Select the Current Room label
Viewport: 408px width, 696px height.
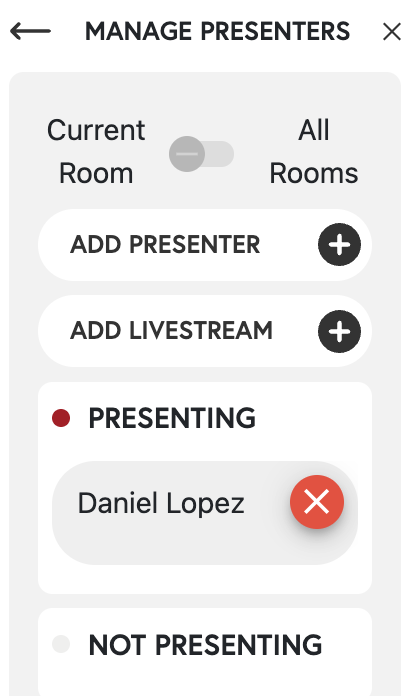(x=96, y=151)
